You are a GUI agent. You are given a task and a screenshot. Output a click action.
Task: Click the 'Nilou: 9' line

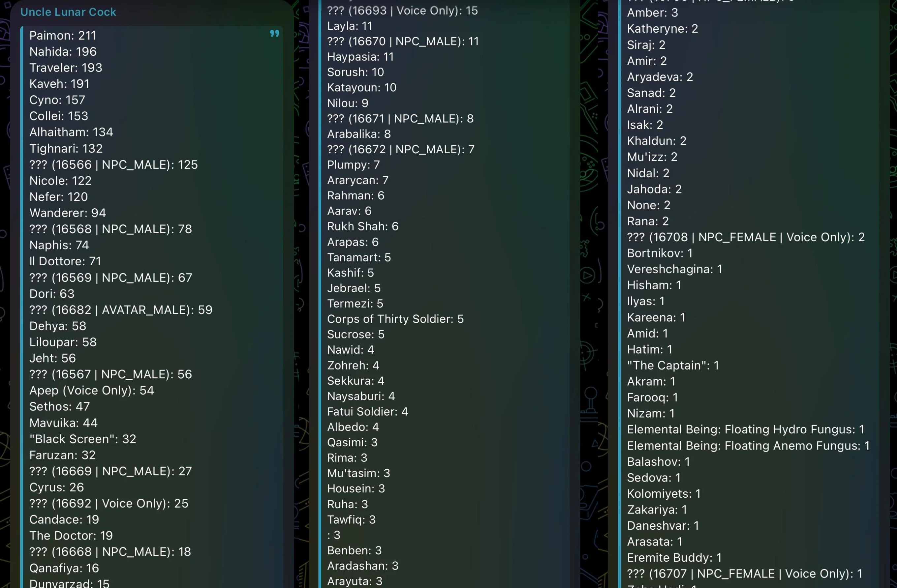[348, 103]
